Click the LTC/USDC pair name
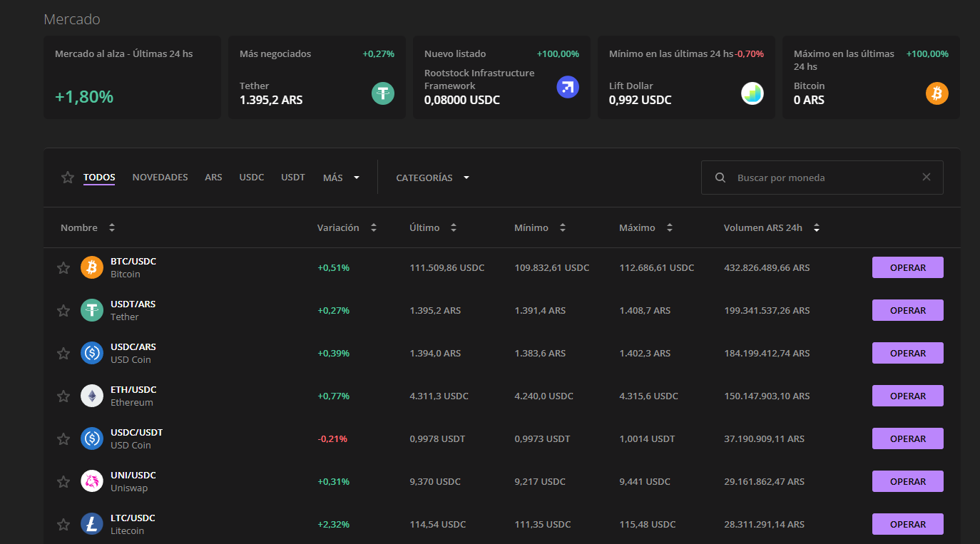 pos(133,518)
